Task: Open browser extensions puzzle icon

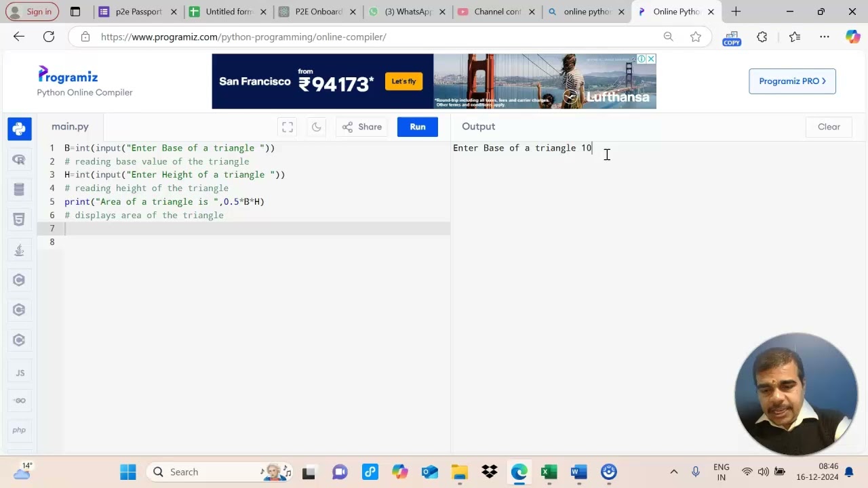Action: click(x=762, y=37)
